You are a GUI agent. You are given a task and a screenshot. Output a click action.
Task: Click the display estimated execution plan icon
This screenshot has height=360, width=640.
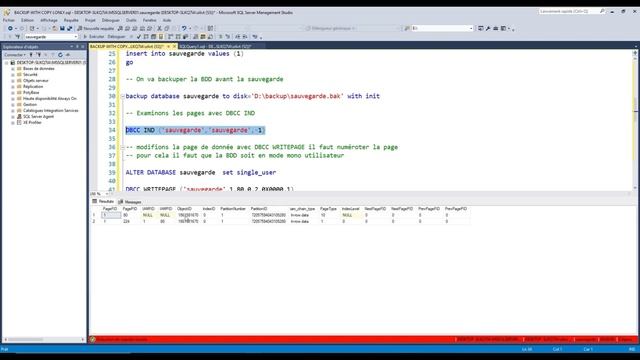(x=146, y=37)
